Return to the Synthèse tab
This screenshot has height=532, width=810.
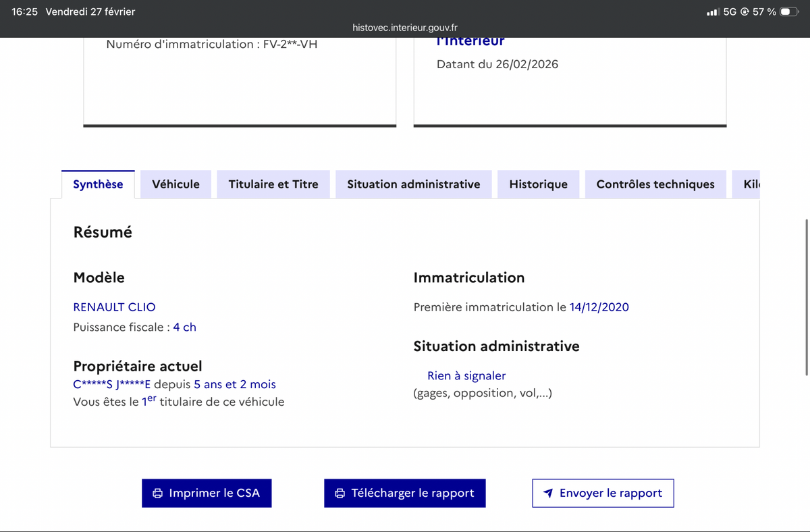[x=97, y=184]
